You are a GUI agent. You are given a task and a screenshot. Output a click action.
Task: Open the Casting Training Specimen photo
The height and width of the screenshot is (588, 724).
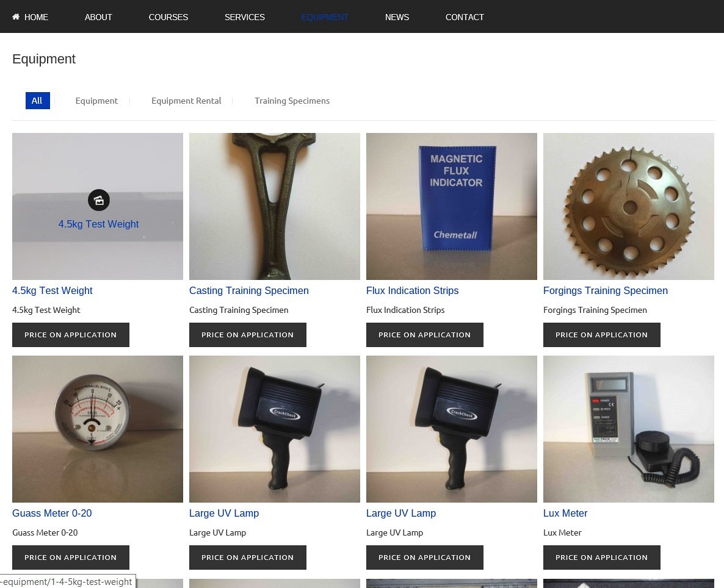[275, 206]
